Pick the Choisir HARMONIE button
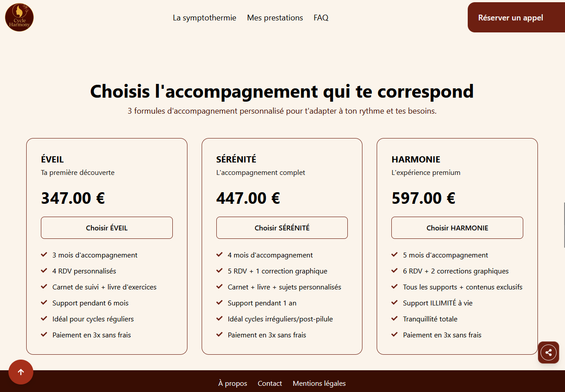This screenshot has height=392, width=565. [457, 228]
